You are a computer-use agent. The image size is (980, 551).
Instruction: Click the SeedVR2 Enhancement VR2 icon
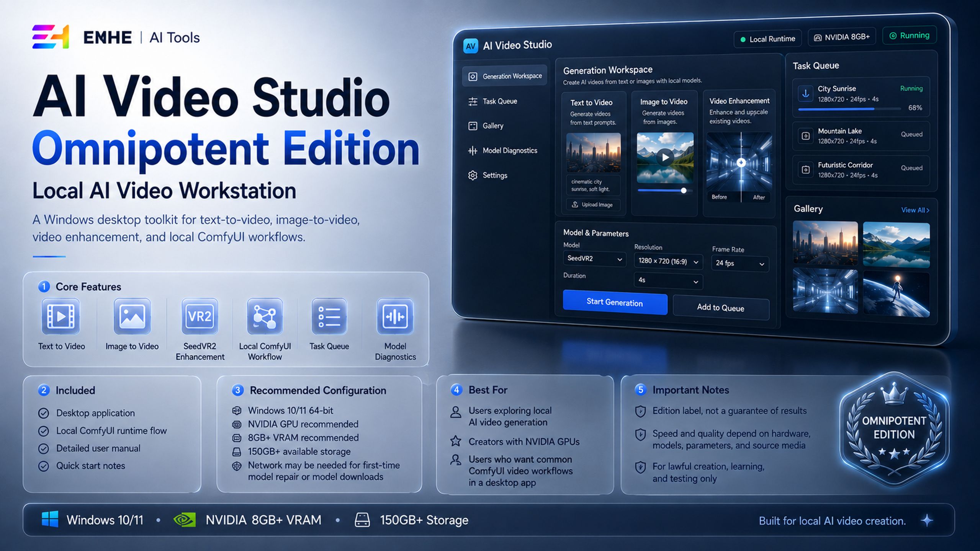[200, 317]
